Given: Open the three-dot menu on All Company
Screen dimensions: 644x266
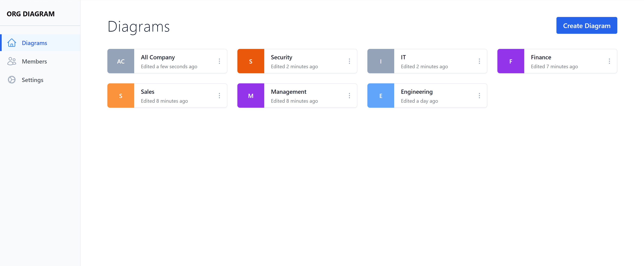Looking at the screenshot, I should [x=219, y=61].
